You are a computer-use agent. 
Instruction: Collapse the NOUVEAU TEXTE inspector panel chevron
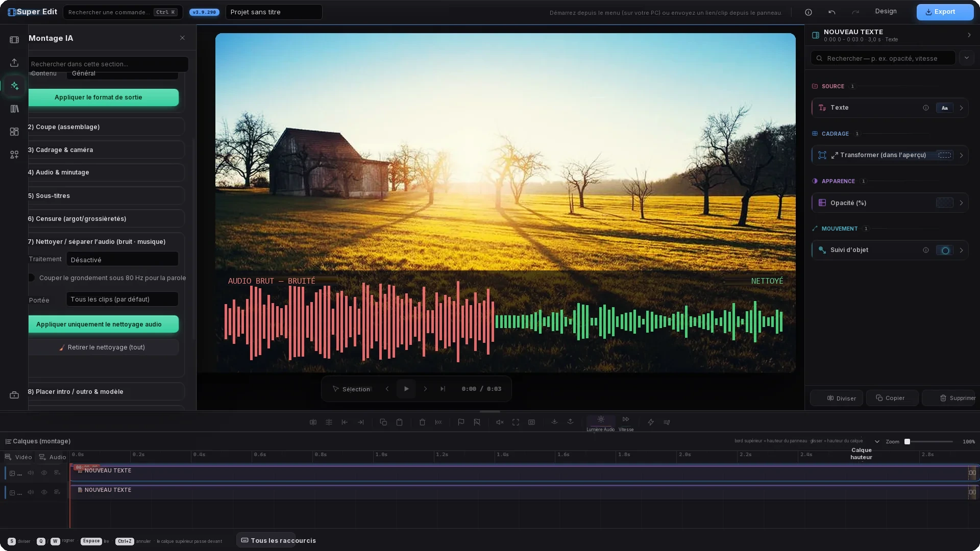click(x=969, y=35)
